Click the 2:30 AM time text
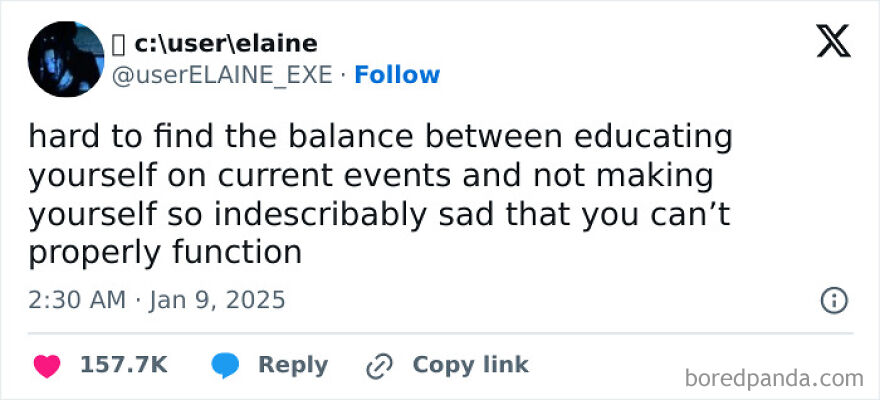 [77, 299]
